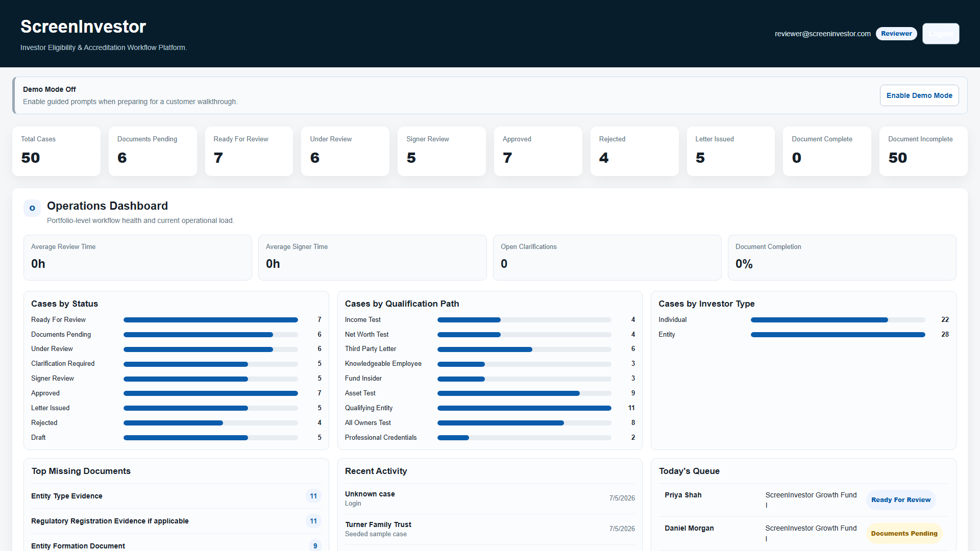Click the Asset Test progress bar

click(524, 393)
